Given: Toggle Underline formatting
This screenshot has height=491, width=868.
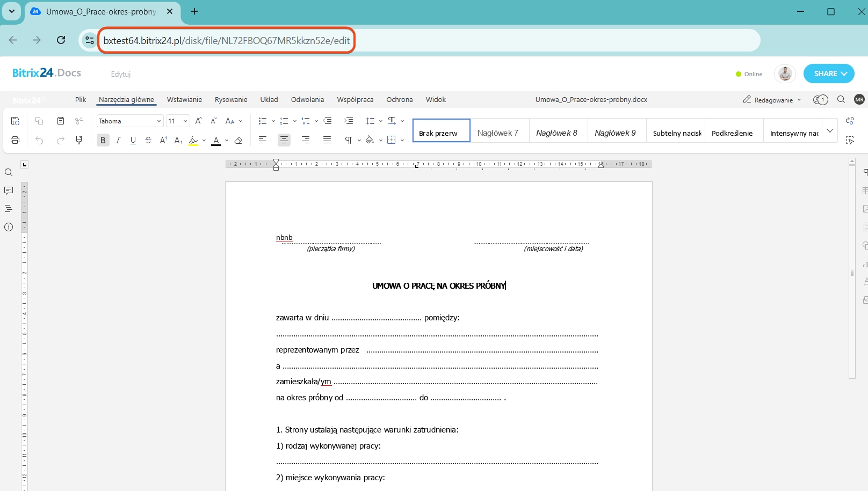Looking at the screenshot, I should 133,140.
